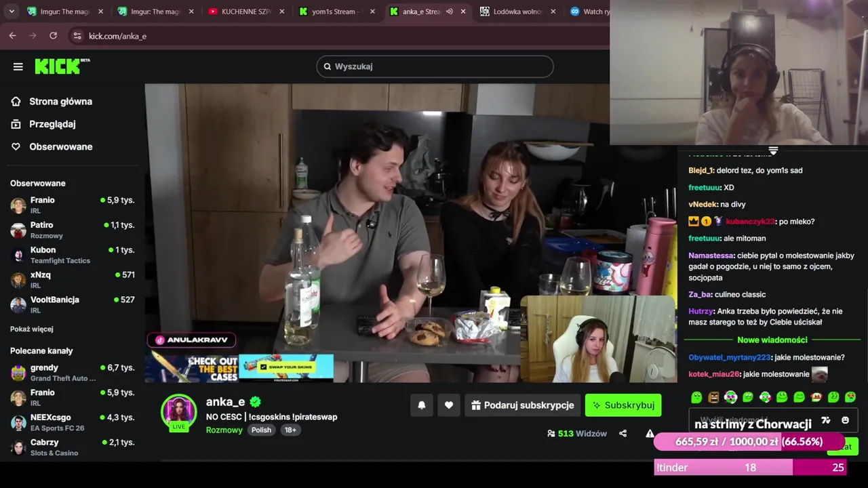The image size is (868, 488).
Task: Go back with the browser back arrow
Action: point(12,36)
